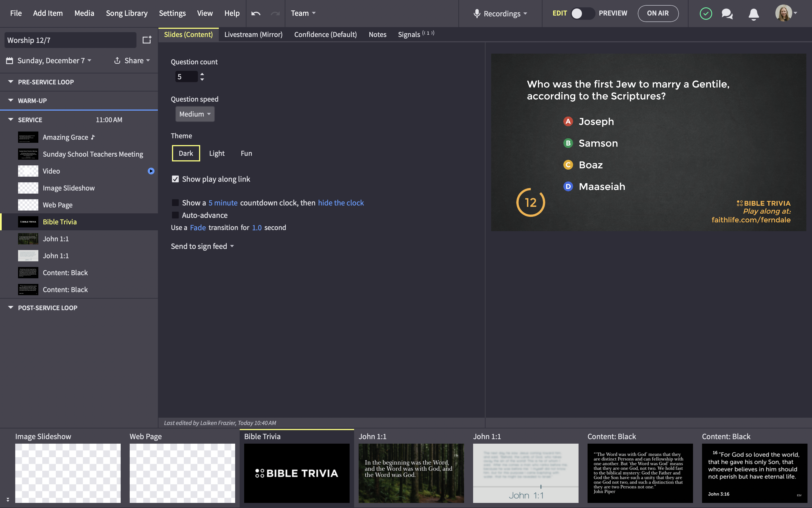Click the 5 minute countdown link

tap(223, 203)
